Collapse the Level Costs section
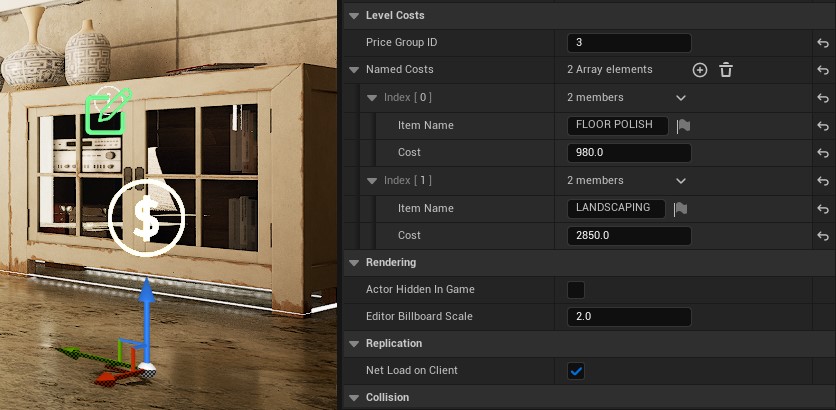The image size is (836, 410). tap(354, 16)
